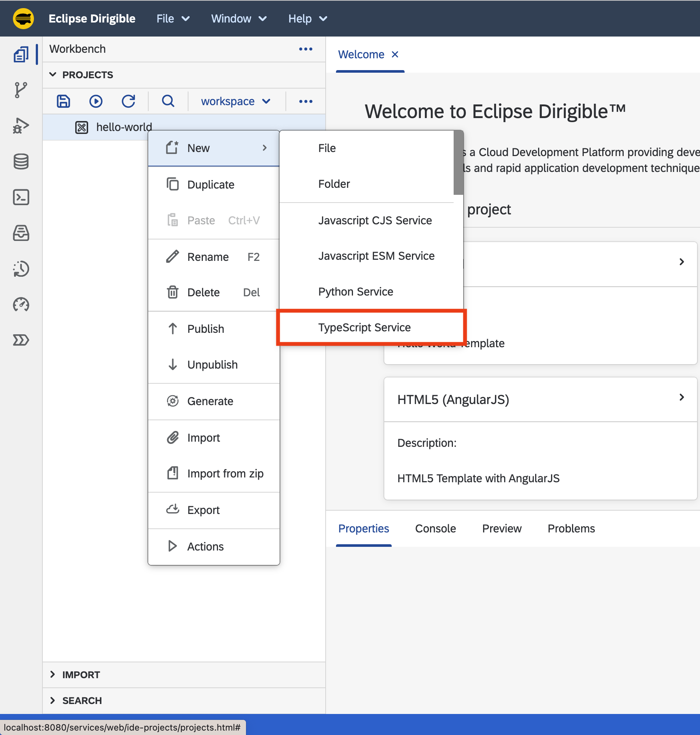Viewport: 700px width, 735px height.
Task: Collapse the PROJECTS section
Action: (53, 75)
